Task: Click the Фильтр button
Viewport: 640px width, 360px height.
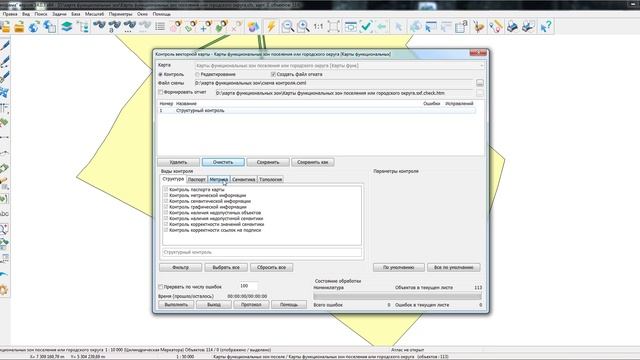Action: (180, 268)
